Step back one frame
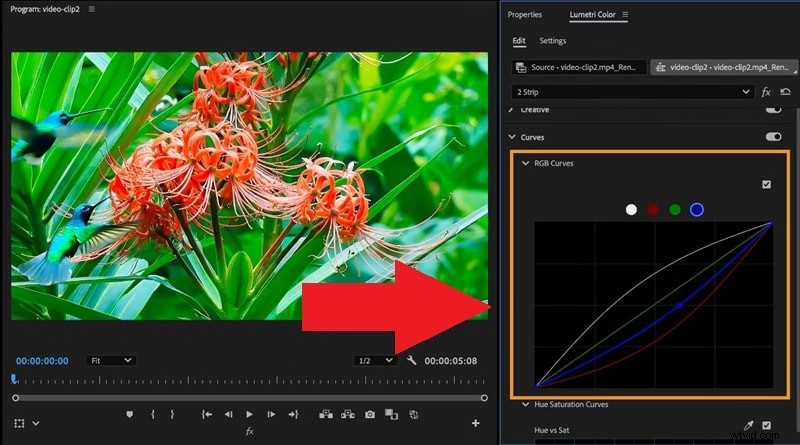Screen dimensions: 800x445 [229, 414]
